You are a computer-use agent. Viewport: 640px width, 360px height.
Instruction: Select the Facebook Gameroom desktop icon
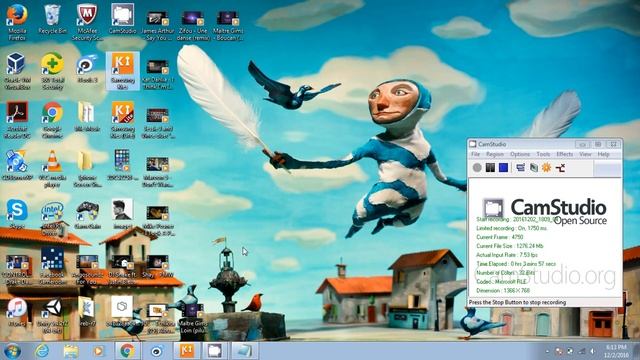(x=52, y=265)
